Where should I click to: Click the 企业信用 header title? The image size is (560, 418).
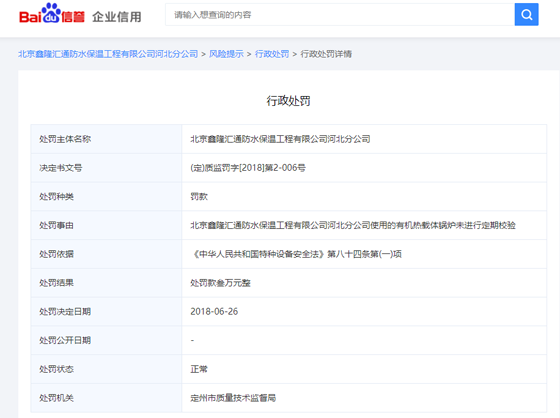pyautogui.click(x=117, y=17)
